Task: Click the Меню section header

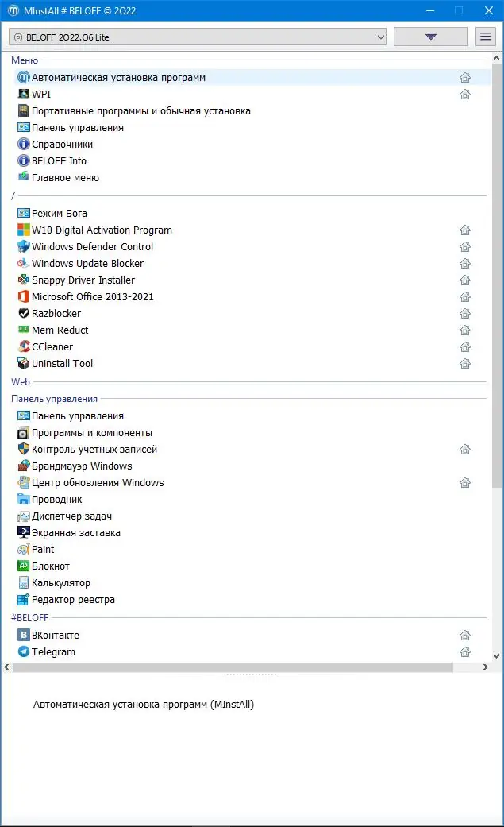Action: point(25,60)
